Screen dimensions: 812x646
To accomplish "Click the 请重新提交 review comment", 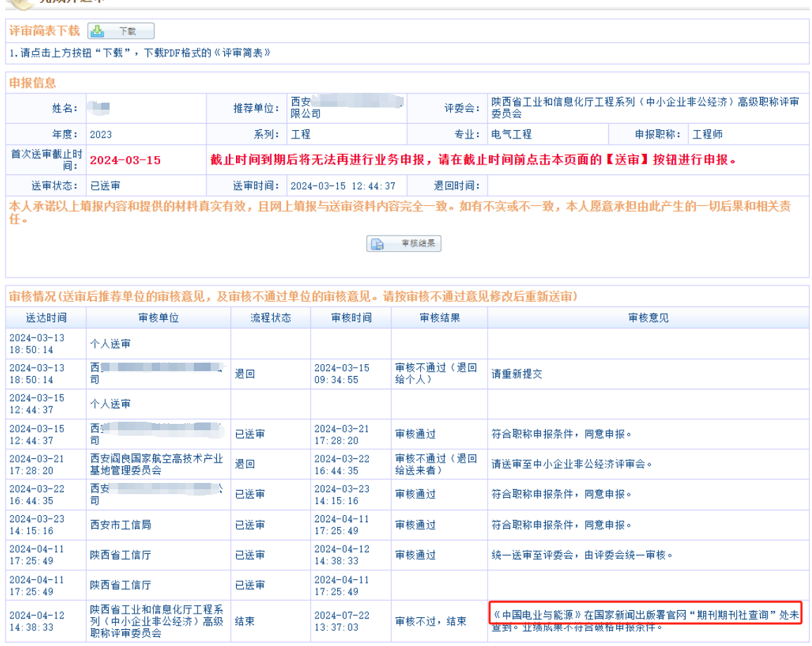I will [x=516, y=374].
